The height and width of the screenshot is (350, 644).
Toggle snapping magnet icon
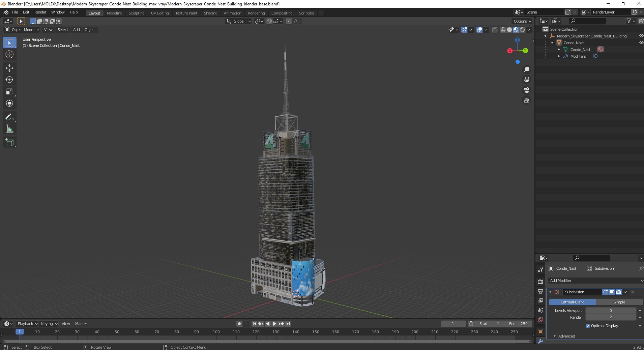[269, 21]
